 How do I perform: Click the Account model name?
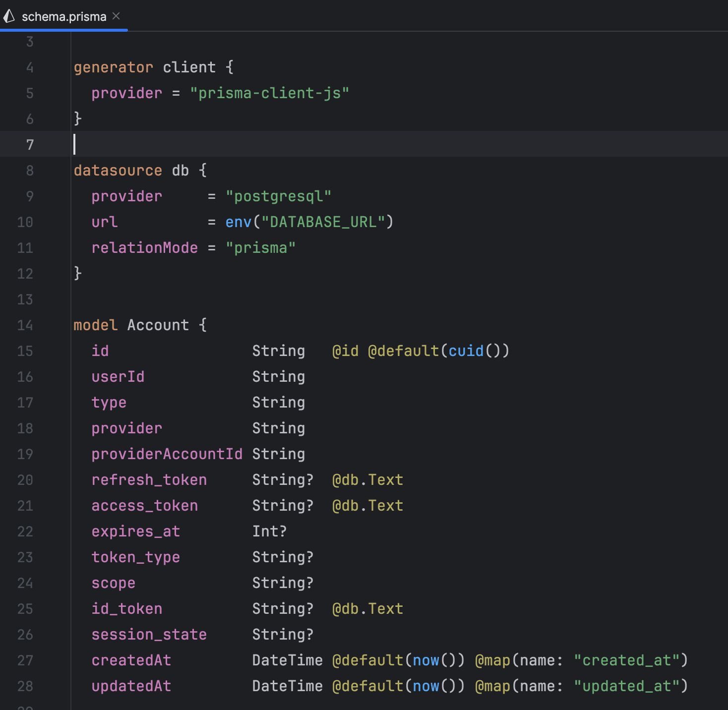(158, 325)
